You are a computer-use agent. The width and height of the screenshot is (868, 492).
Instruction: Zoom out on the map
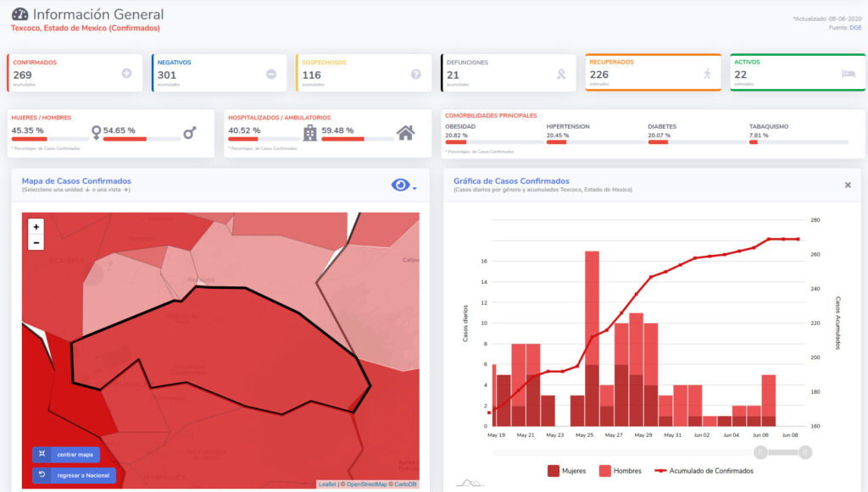tap(36, 242)
